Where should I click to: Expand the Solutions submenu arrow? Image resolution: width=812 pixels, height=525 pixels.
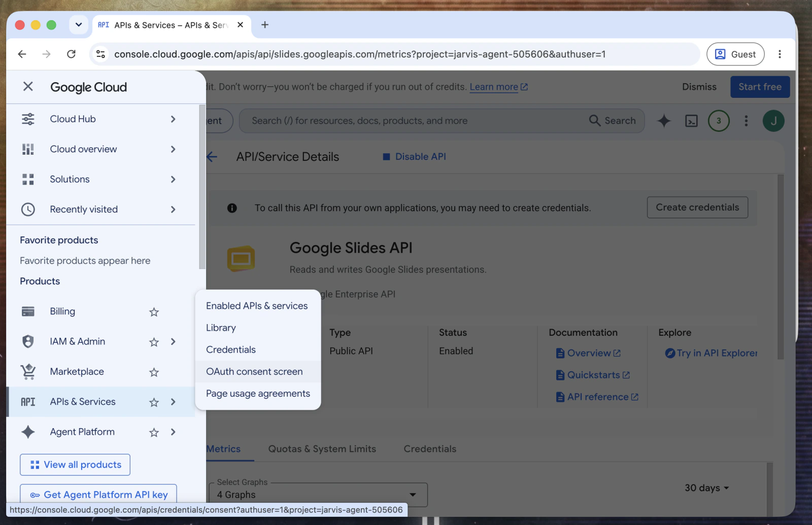pyautogui.click(x=173, y=179)
